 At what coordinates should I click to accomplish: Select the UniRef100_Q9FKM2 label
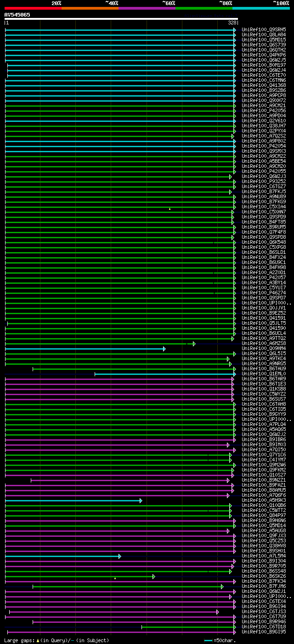pos(264,470)
